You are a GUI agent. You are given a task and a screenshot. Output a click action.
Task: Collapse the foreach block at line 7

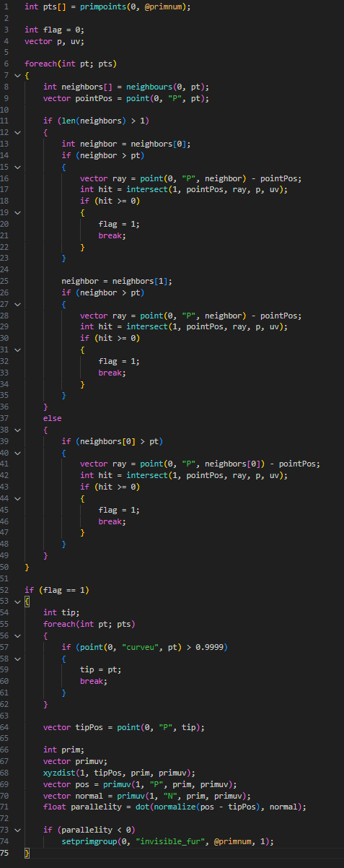point(16,75)
